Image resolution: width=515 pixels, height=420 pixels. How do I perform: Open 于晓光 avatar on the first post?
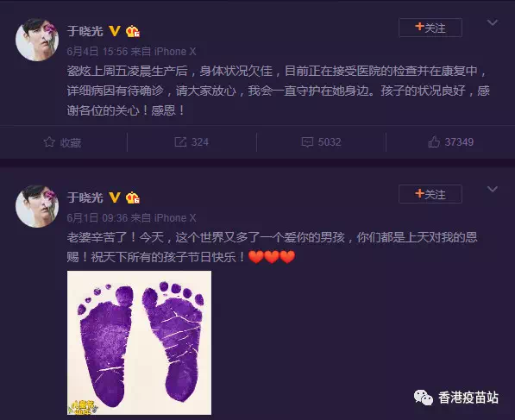[x=37, y=40]
